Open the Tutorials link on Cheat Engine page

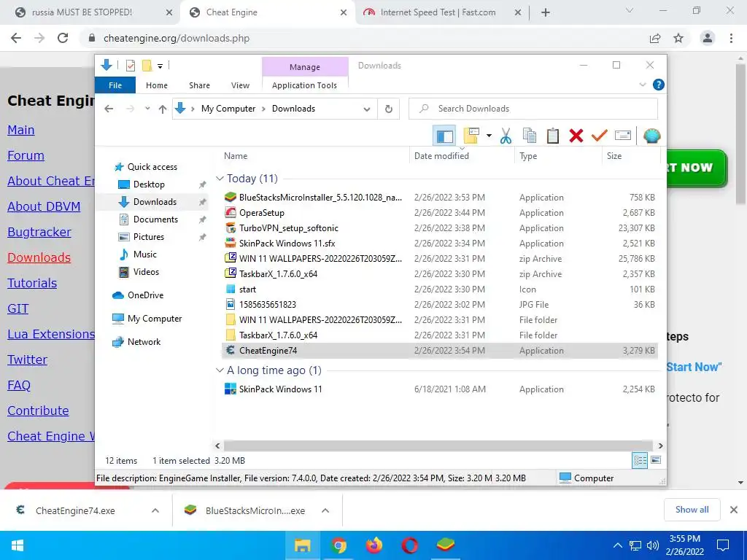[32, 284]
